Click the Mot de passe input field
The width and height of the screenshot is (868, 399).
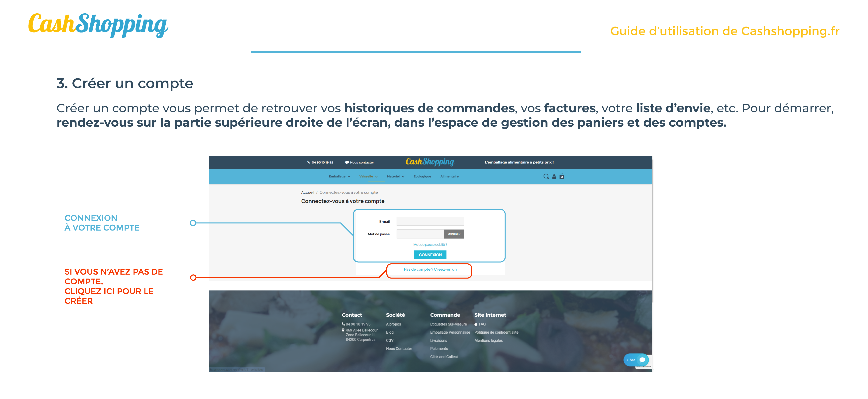click(420, 234)
